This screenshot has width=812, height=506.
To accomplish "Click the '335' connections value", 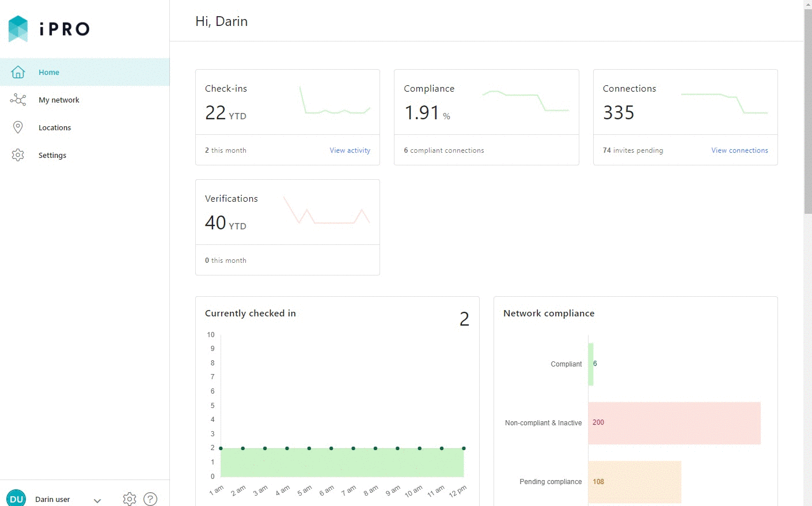I will pyautogui.click(x=619, y=112).
